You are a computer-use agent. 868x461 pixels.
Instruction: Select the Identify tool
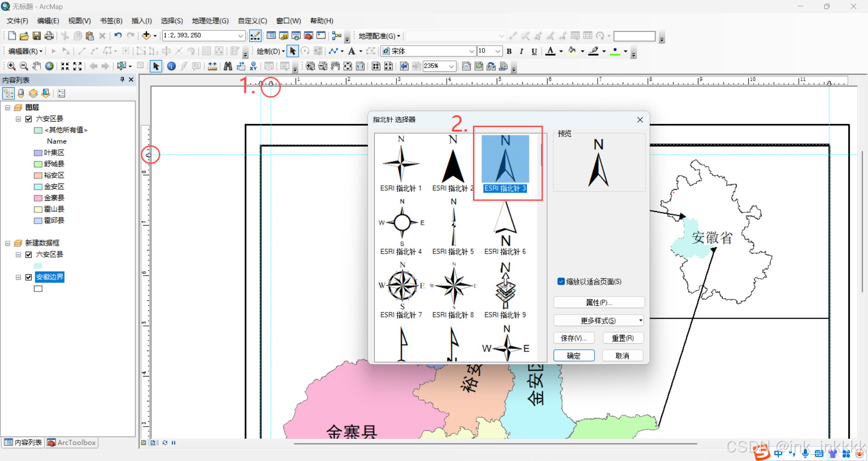click(x=171, y=66)
